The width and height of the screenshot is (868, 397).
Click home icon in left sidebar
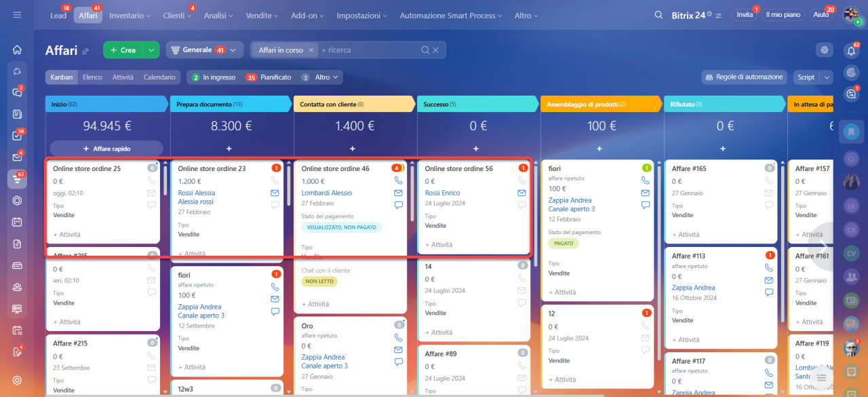pyautogui.click(x=17, y=50)
